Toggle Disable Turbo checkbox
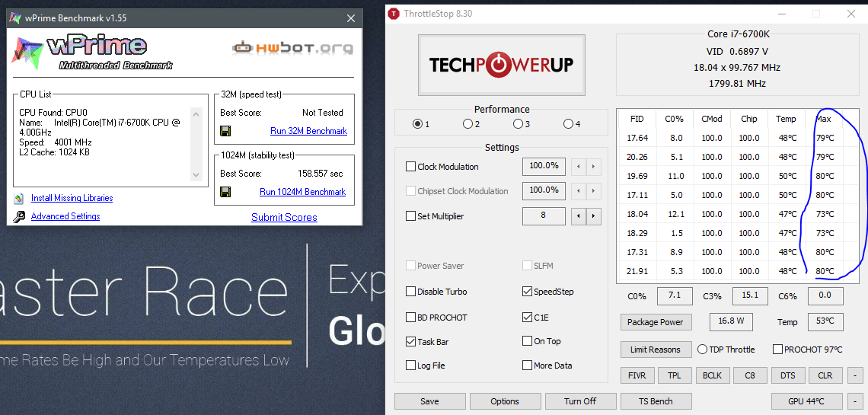Screen dimensions: 868x415 (410, 292)
